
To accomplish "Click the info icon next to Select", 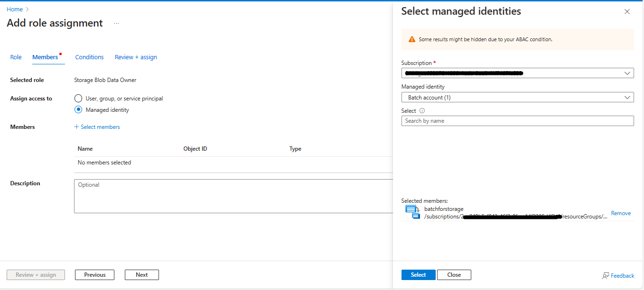I will (x=422, y=110).
